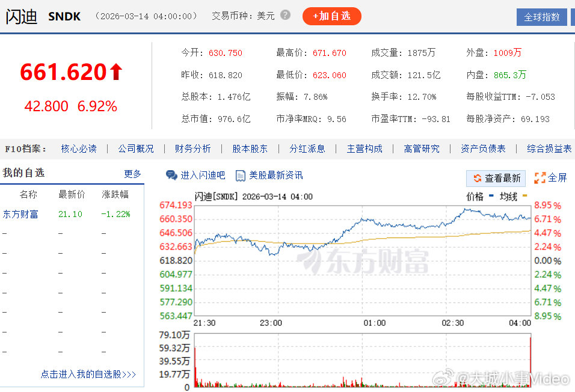Click the +加自选 button
Screen dimensions: 575x392
[x=332, y=16]
